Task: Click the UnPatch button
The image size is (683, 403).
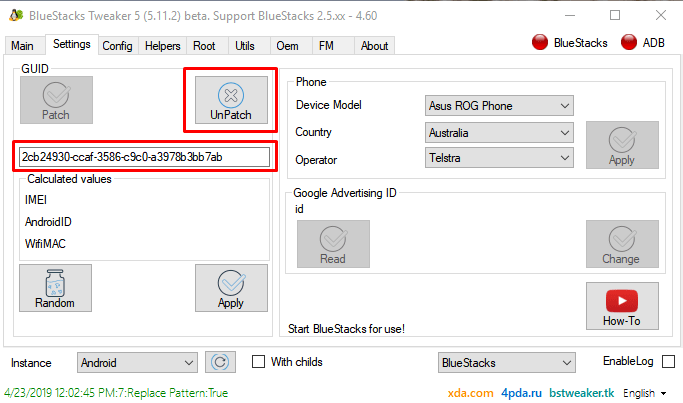Action: [x=231, y=100]
